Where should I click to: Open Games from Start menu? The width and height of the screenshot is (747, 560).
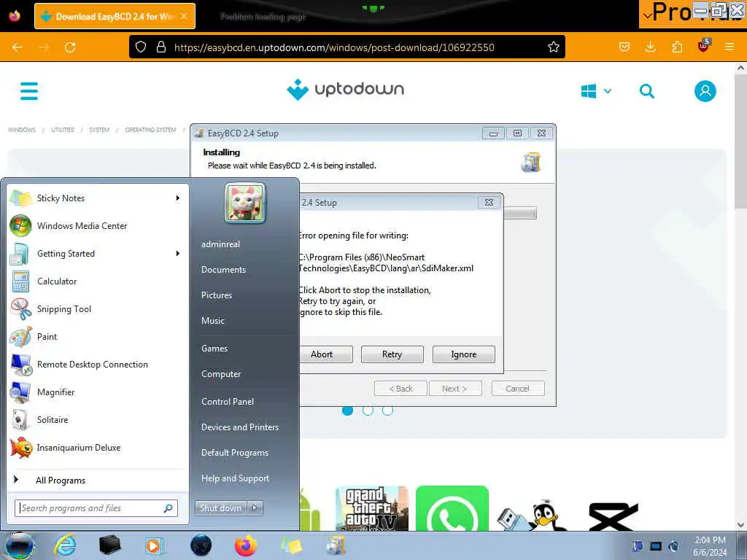coord(214,349)
